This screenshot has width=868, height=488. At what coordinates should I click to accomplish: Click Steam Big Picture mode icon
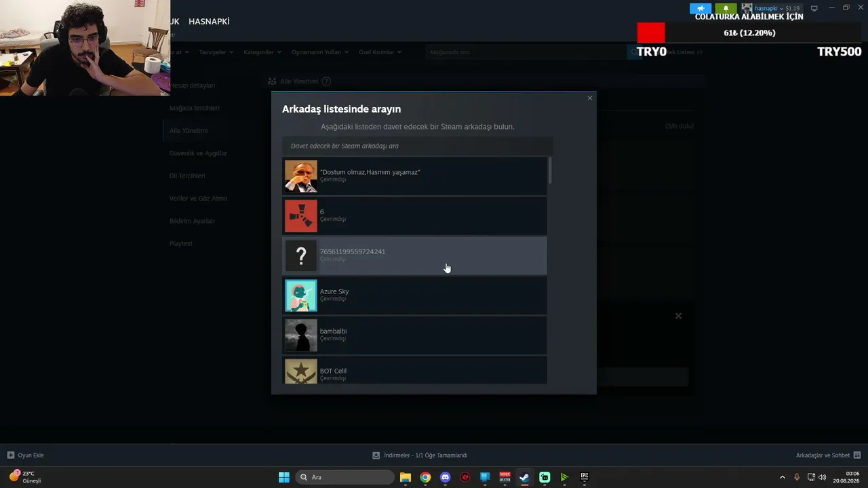coord(814,8)
